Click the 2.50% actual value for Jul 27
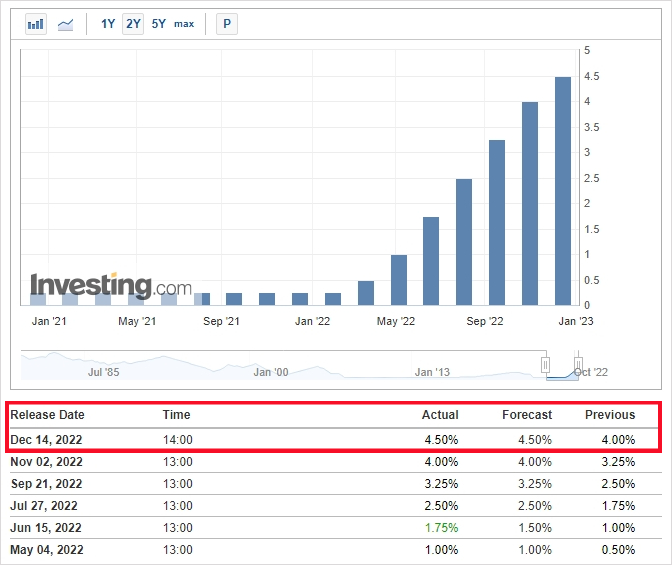 coord(441,506)
